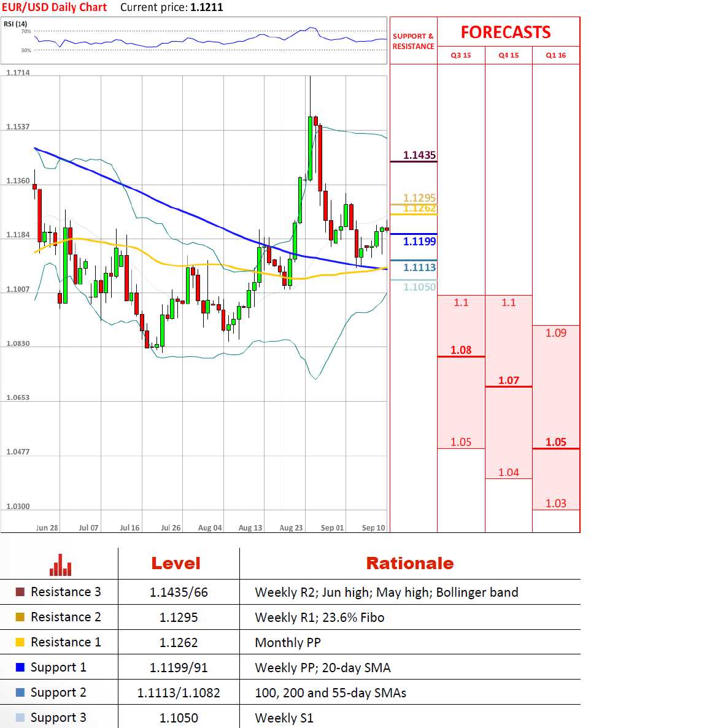Image resolution: width=707 pixels, height=728 pixels.
Task: Click the SUPPORT & RESISTANCE header
Action: 414,41
